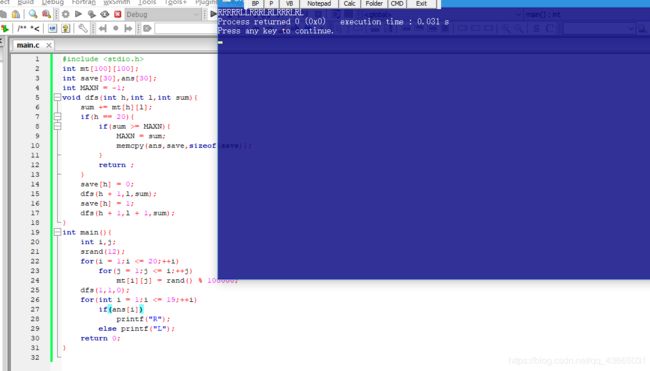Click the 'save[h] = 0;' code line
Screen dimensions: 650x371
click(x=107, y=184)
